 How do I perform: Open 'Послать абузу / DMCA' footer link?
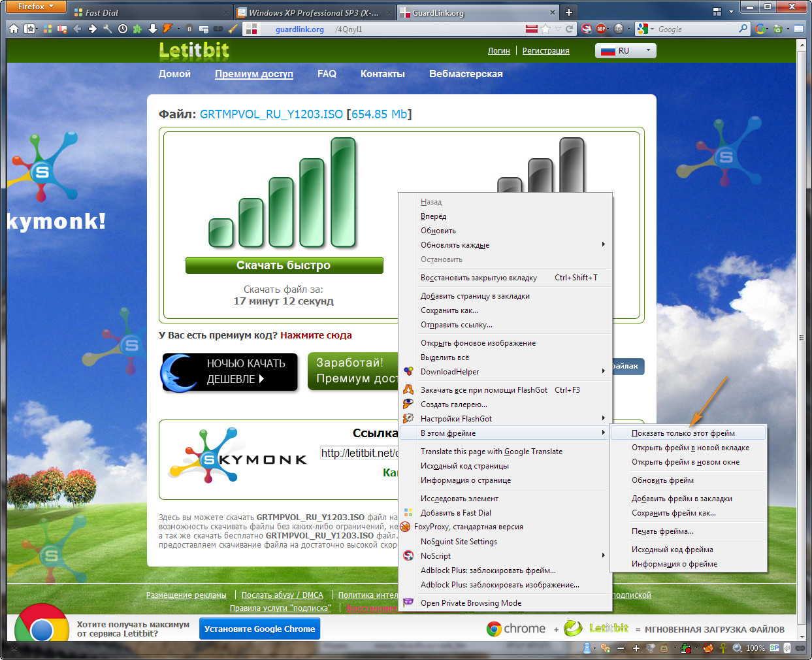click(282, 595)
